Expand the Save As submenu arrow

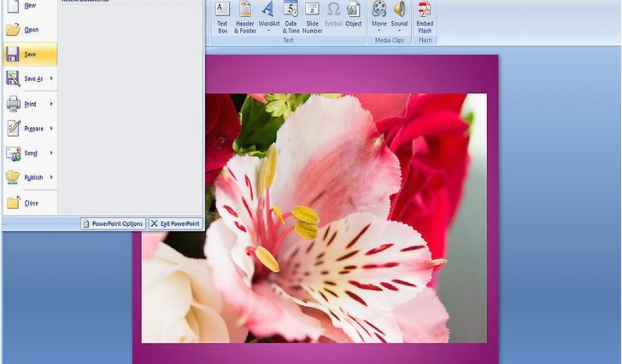coord(52,78)
